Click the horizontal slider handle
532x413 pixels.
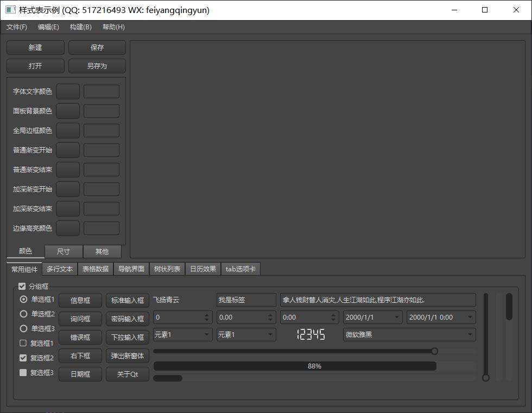pos(434,351)
